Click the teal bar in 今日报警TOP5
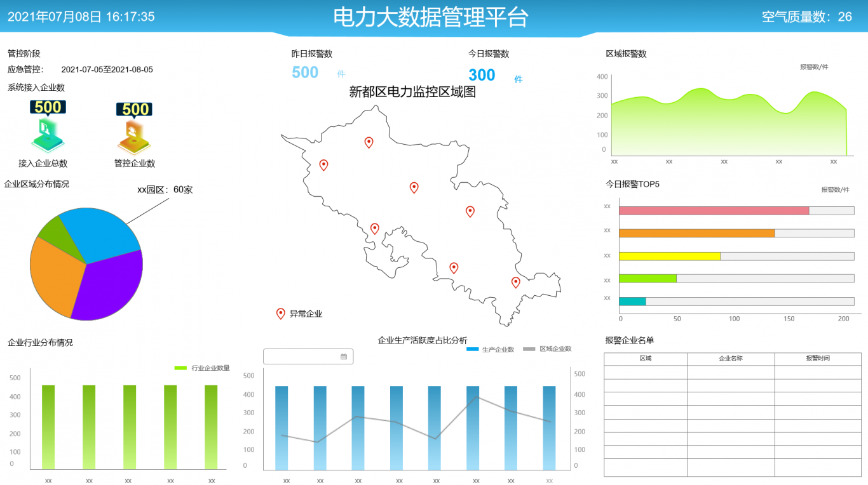This screenshot has width=868, height=485. point(633,301)
